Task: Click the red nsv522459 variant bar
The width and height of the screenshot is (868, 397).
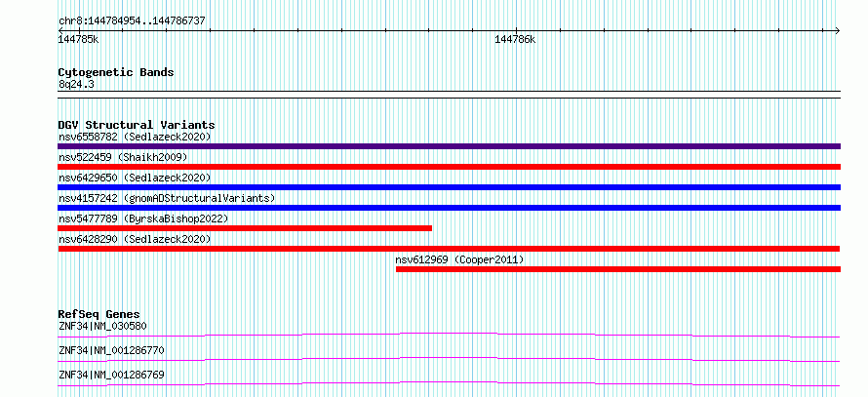Action: point(449,167)
